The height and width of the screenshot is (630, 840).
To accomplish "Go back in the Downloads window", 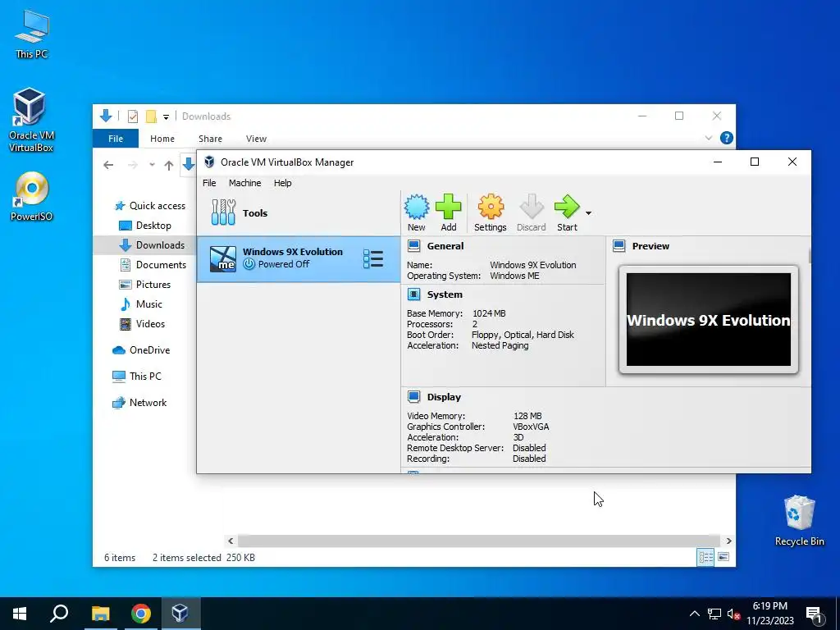I will pyautogui.click(x=108, y=165).
